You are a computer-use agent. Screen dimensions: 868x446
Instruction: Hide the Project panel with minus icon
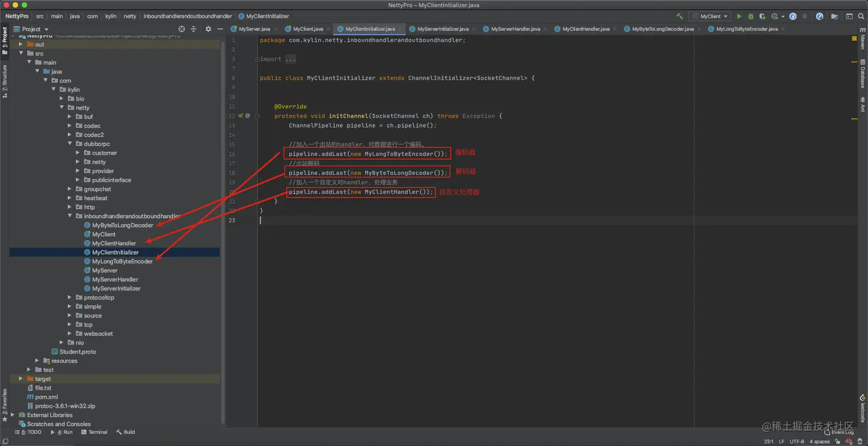[x=220, y=29]
